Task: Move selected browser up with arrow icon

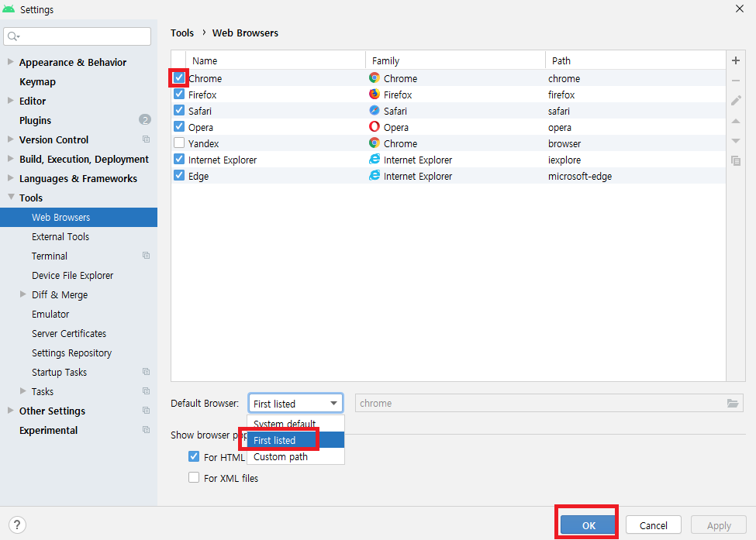Action: click(x=736, y=121)
